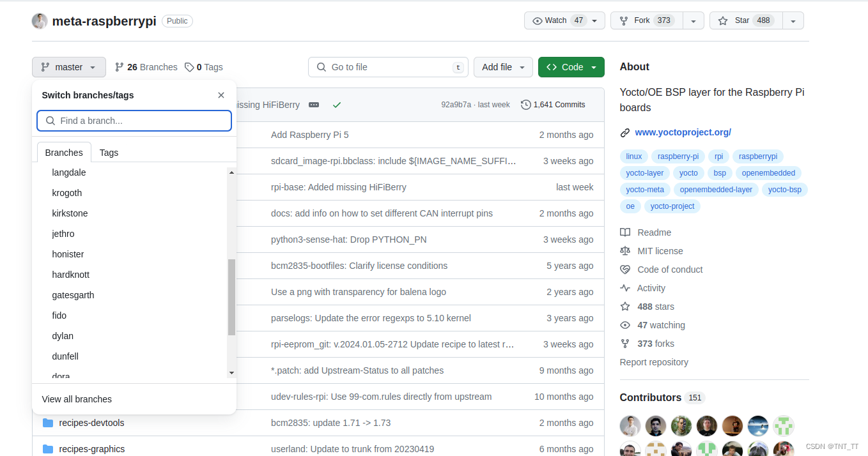Open the Add Raspberry Pi 5 commit
The width and height of the screenshot is (868, 456).
pos(310,135)
